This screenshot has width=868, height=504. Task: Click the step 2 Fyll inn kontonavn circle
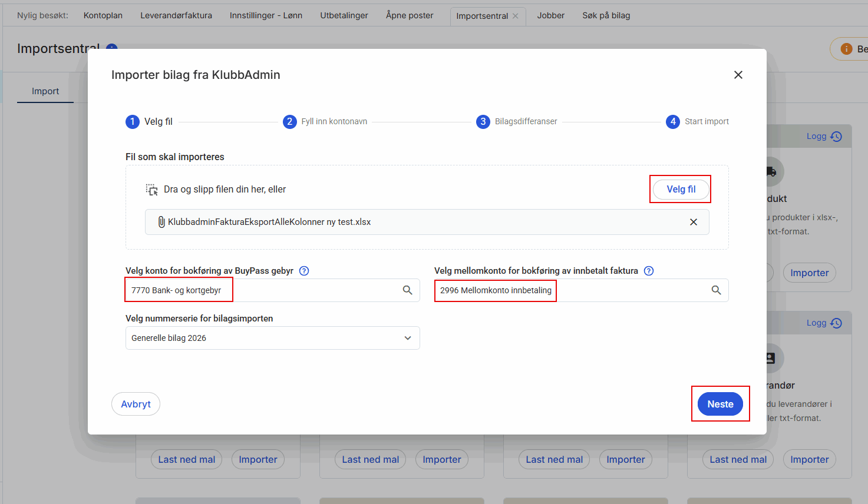pyautogui.click(x=289, y=122)
